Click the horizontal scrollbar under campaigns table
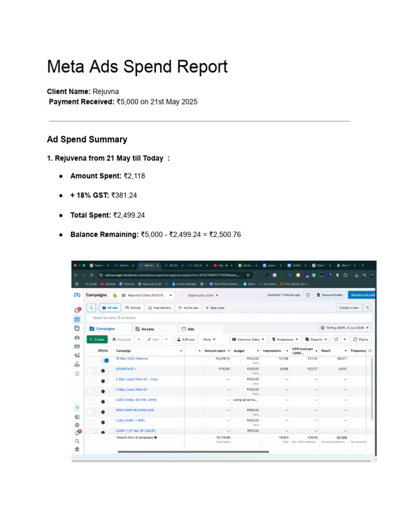399x532 pixels. point(193,451)
